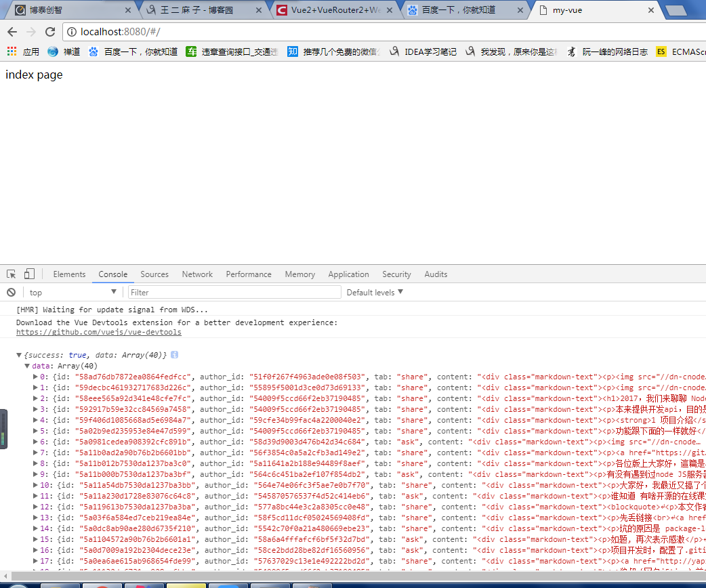
Task: Open the top execution context dropdown
Action: point(73,293)
